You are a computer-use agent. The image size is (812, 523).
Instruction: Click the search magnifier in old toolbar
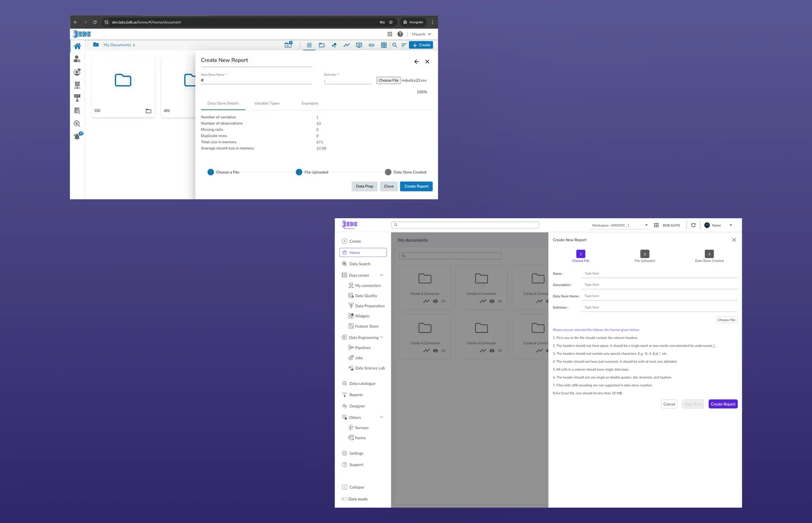[x=395, y=45]
